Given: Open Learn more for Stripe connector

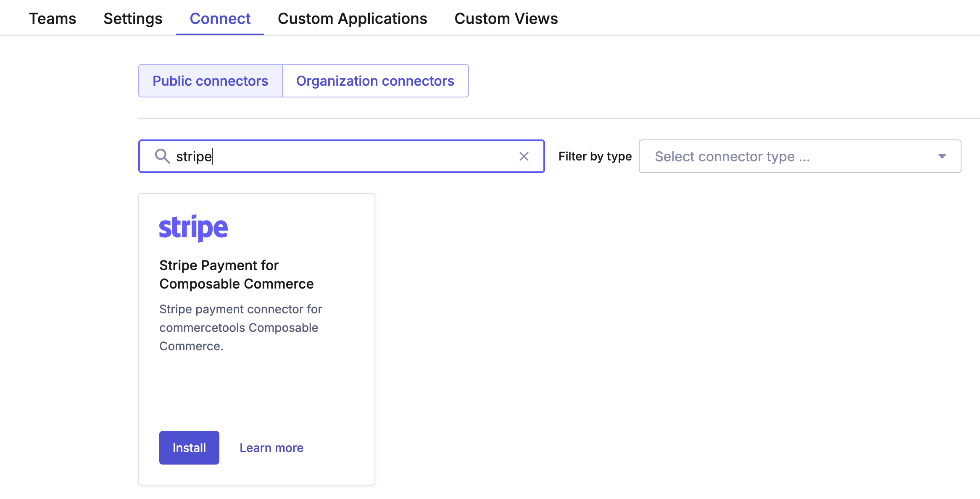Looking at the screenshot, I should 271,448.
